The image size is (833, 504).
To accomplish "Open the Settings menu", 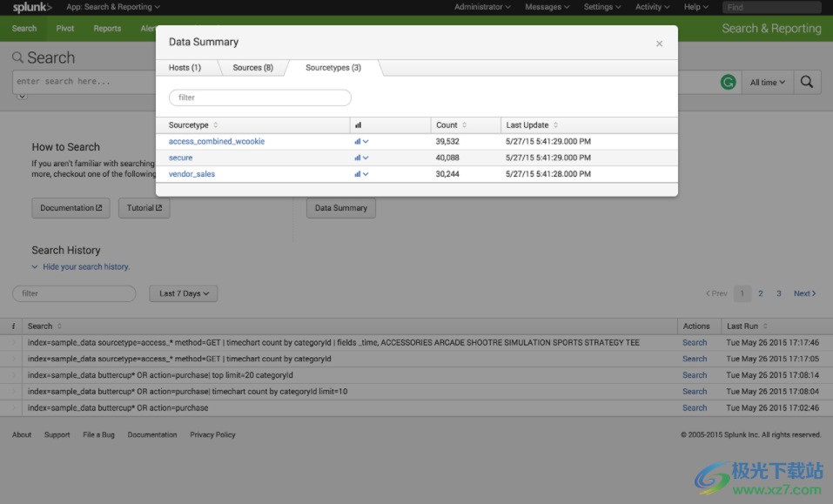I will coord(602,7).
